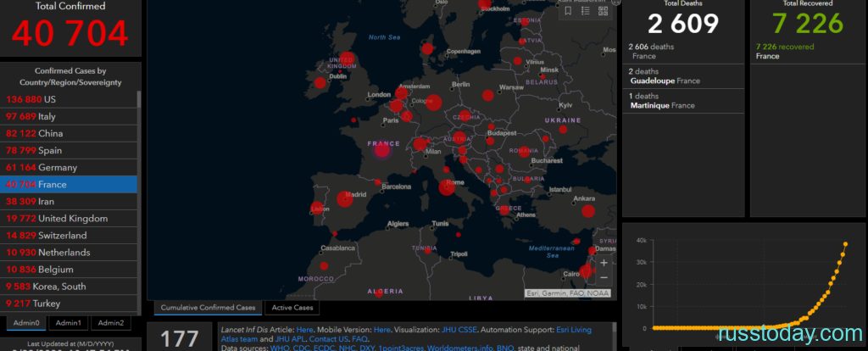Open the WHO data source link
Screen dimensions: 868x351
279,348
